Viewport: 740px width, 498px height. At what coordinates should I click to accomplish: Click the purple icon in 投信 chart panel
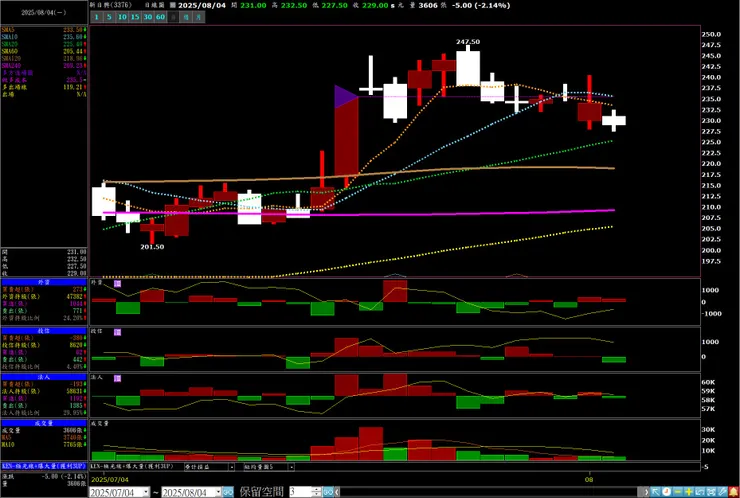point(118,332)
